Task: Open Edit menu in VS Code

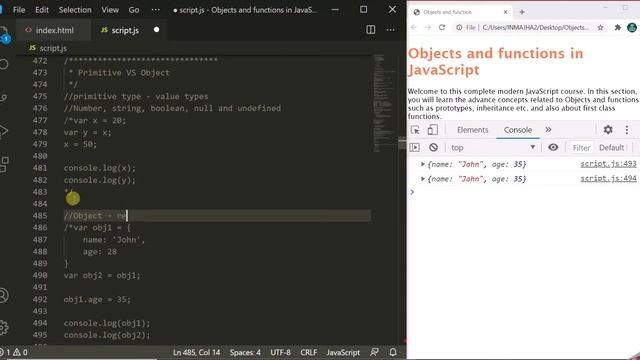Action: coord(42,10)
